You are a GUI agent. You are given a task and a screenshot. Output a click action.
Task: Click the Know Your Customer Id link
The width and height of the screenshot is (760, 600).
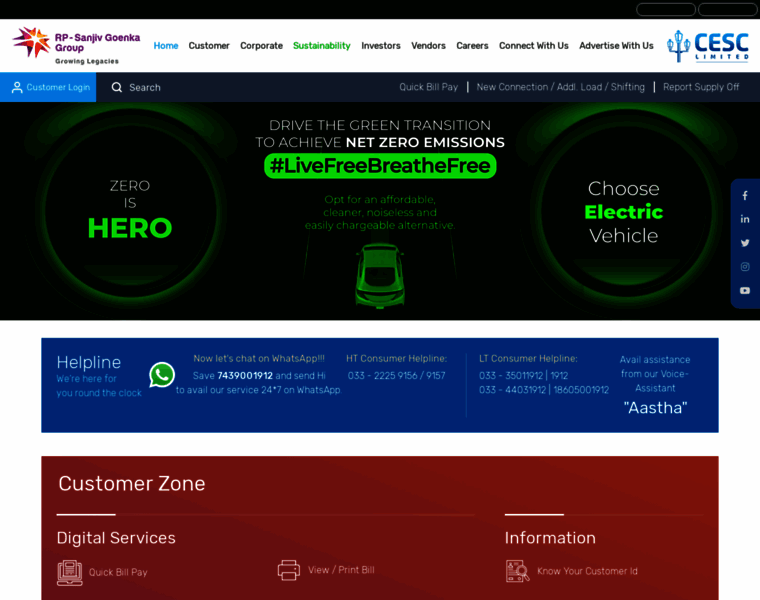point(587,571)
